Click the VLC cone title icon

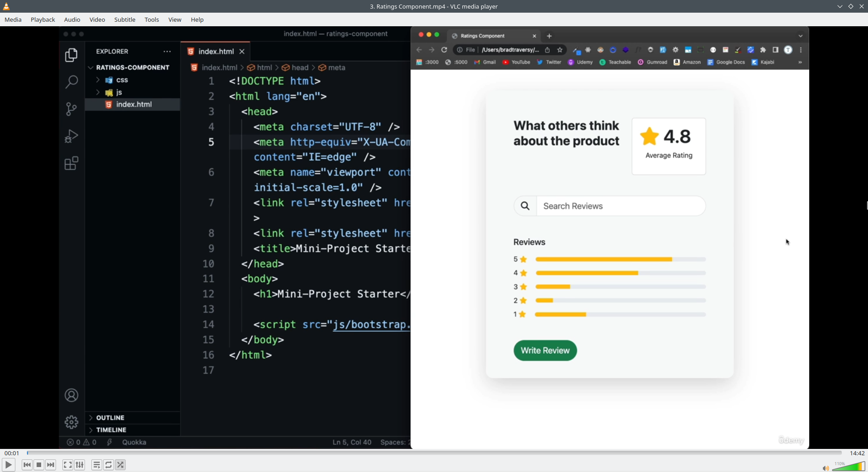[x=6, y=6]
